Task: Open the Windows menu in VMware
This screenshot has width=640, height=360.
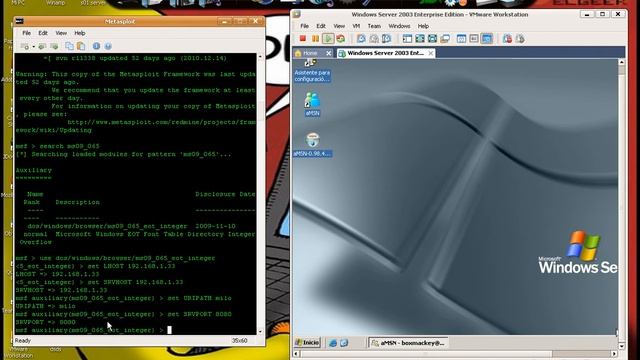Action: [x=399, y=26]
